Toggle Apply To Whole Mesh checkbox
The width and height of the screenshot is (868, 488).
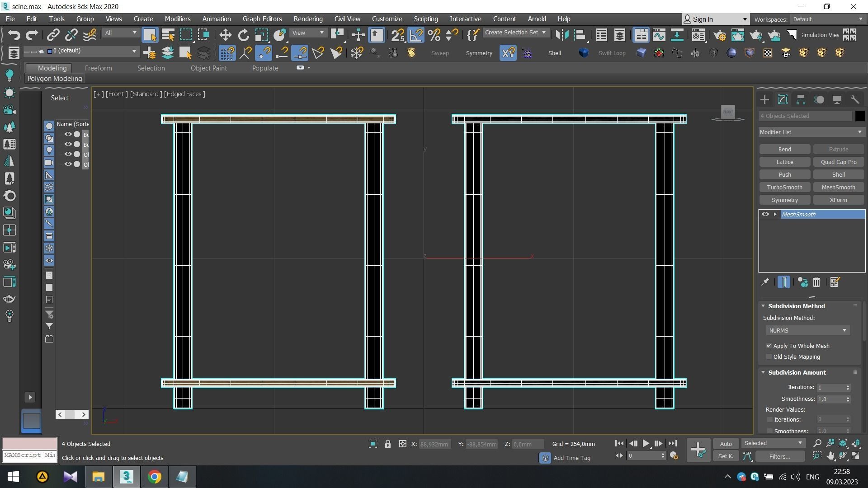769,346
